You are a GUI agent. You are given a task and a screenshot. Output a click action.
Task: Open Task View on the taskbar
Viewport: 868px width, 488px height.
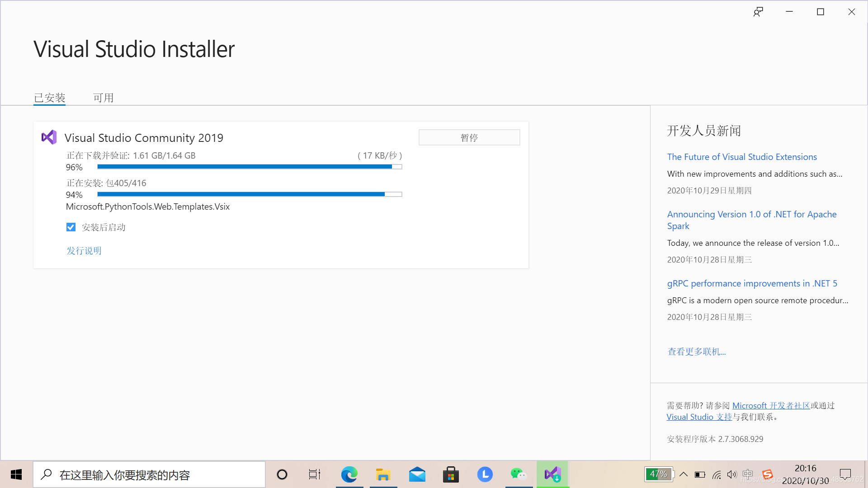point(315,474)
